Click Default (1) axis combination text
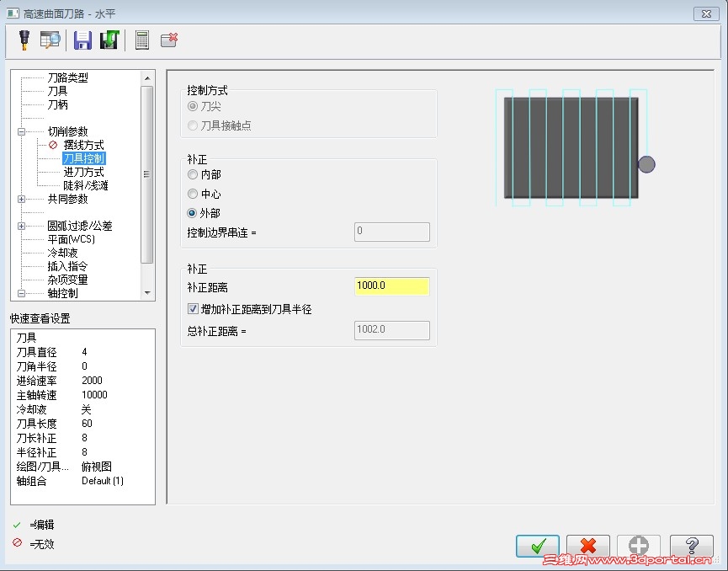The height and width of the screenshot is (571, 728). (x=103, y=481)
